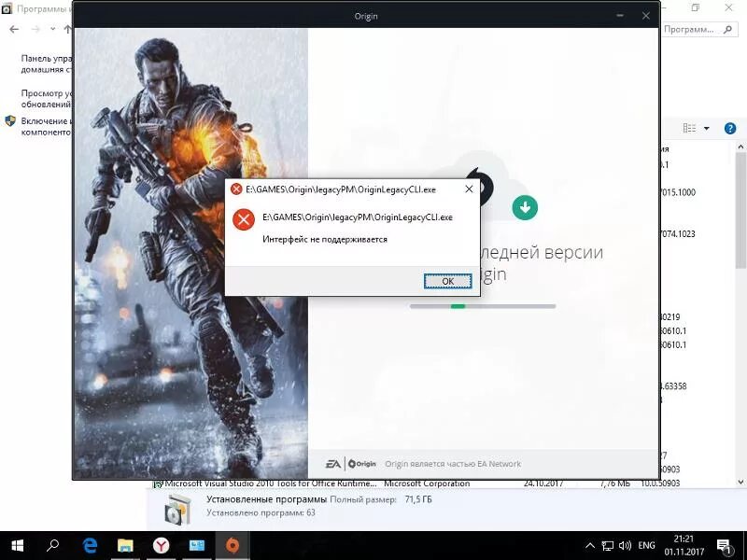Open the view options dropdown arrow
Screen dimensions: 747x560
pyautogui.click(x=707, y=128)
